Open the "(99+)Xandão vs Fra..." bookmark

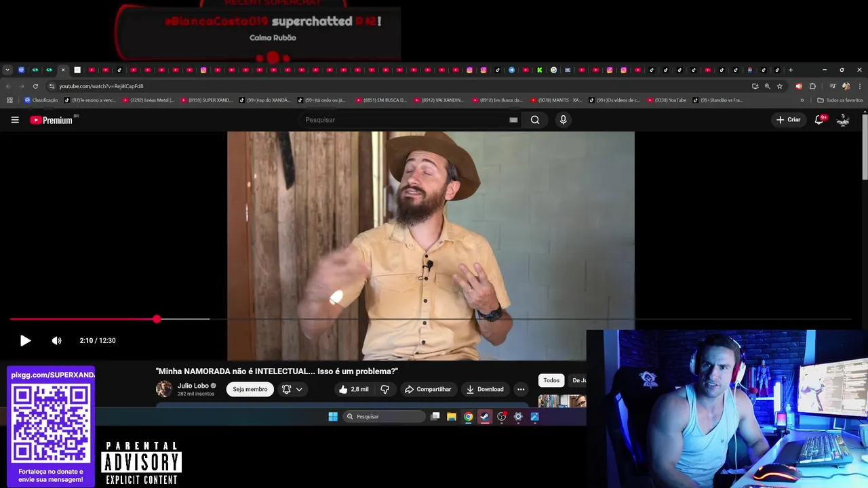(x=718, y=100)
